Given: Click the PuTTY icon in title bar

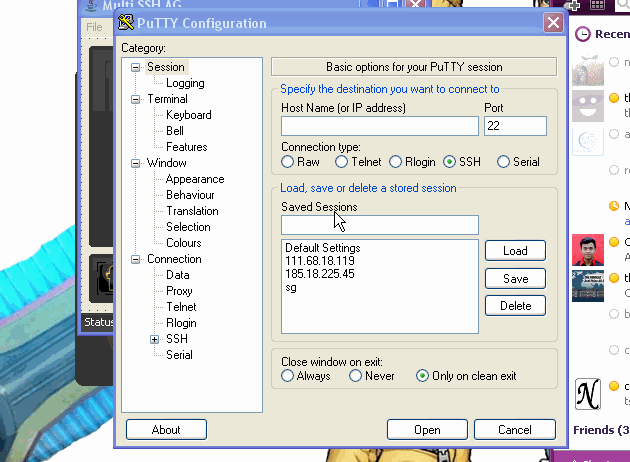Looking at the screenshot, I should [x=125, y=23].
